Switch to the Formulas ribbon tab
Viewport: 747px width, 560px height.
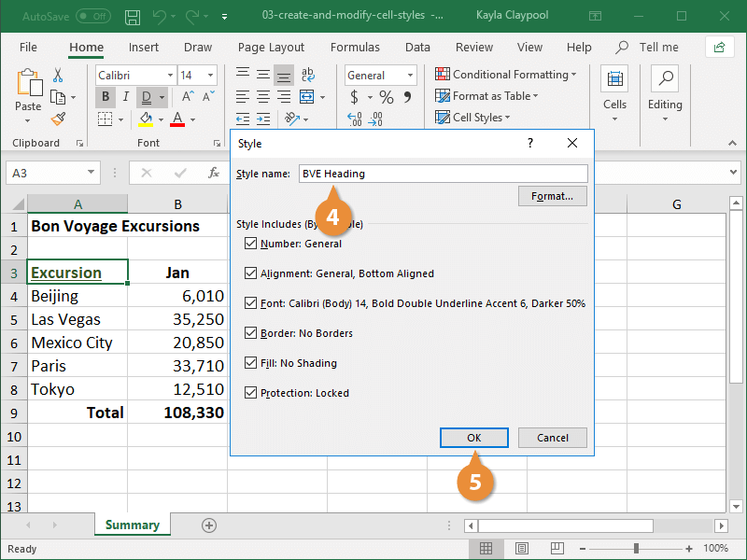pos(355,47)
